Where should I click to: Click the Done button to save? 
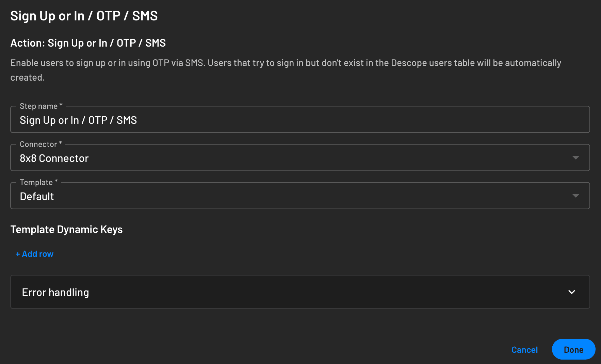(573, 349)
